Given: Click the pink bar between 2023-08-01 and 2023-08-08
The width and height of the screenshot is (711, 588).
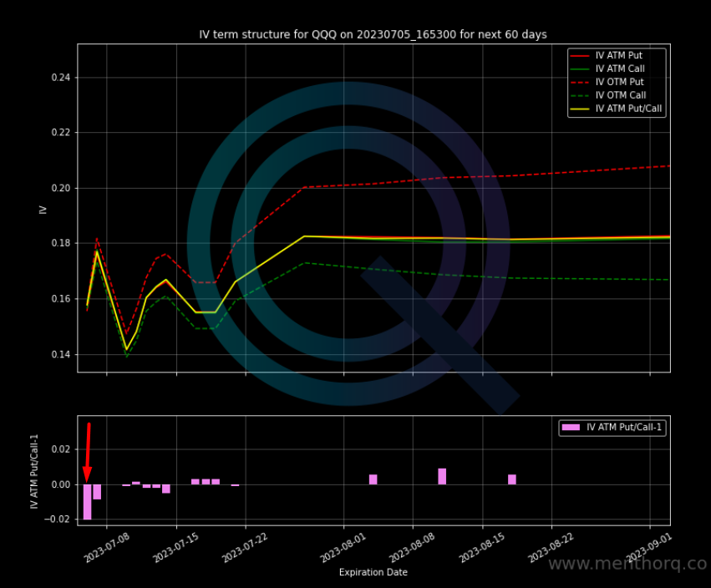Looking at the screenshot, I should [x=373, y=479].
